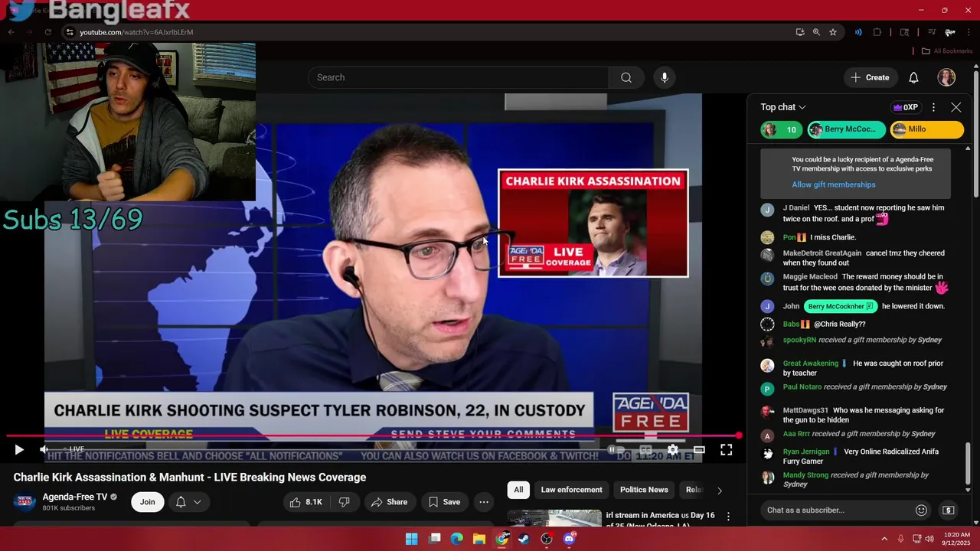
Task: Open the Agenda-Free TV channel name link
Action: pos(75,497)
